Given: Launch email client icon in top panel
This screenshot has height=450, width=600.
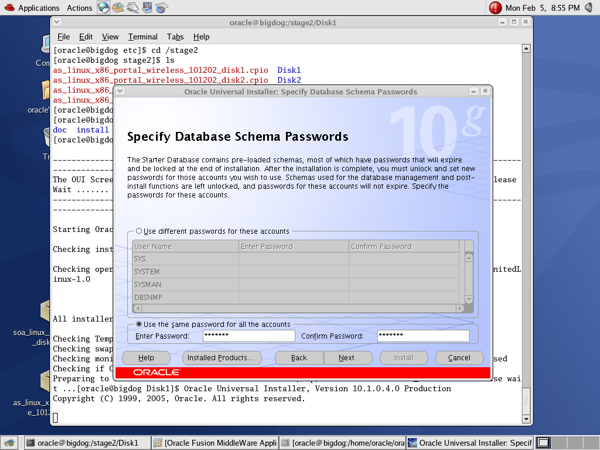Looking at the screenshot, I should pyautogui.click(x=118, y=7).
